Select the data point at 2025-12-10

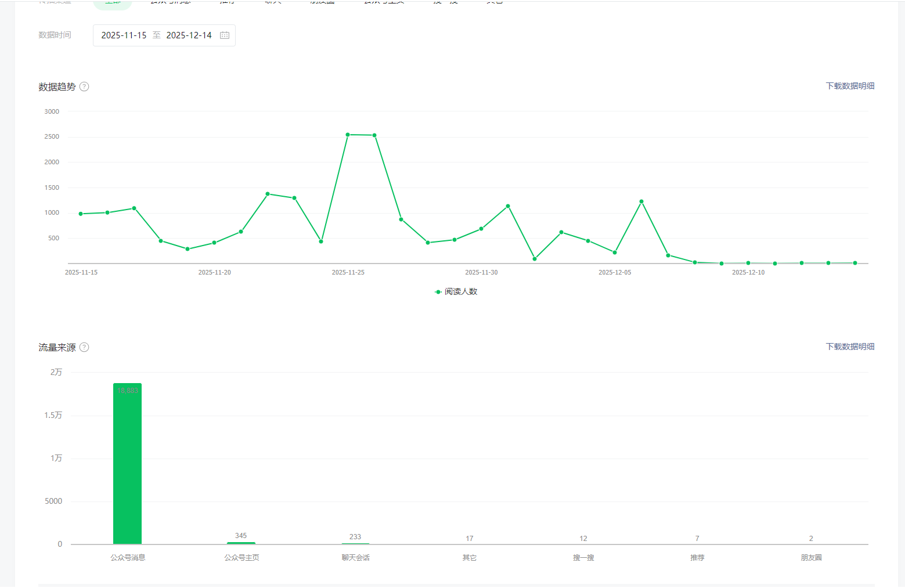[x=748, y=263]
